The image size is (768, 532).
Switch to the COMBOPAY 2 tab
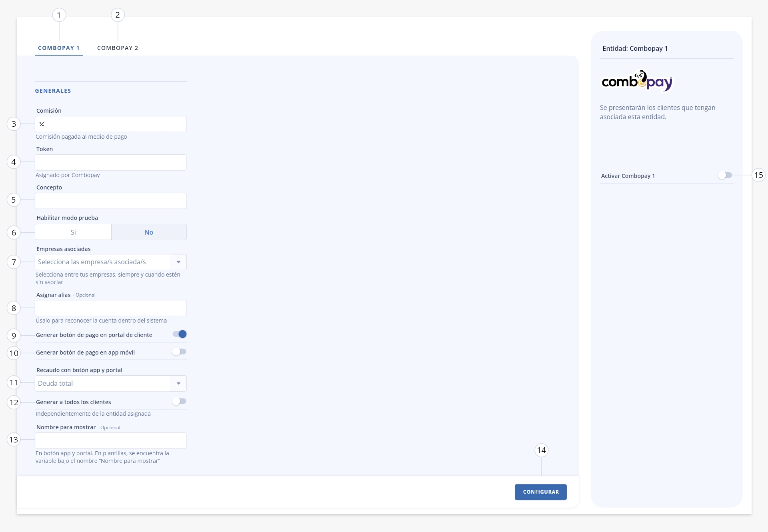point(118,48)
